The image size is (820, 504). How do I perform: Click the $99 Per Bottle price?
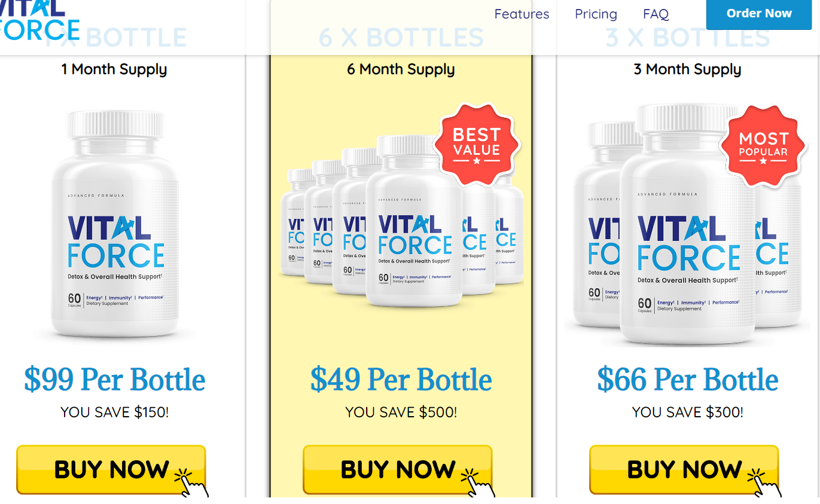click(115, 379)
